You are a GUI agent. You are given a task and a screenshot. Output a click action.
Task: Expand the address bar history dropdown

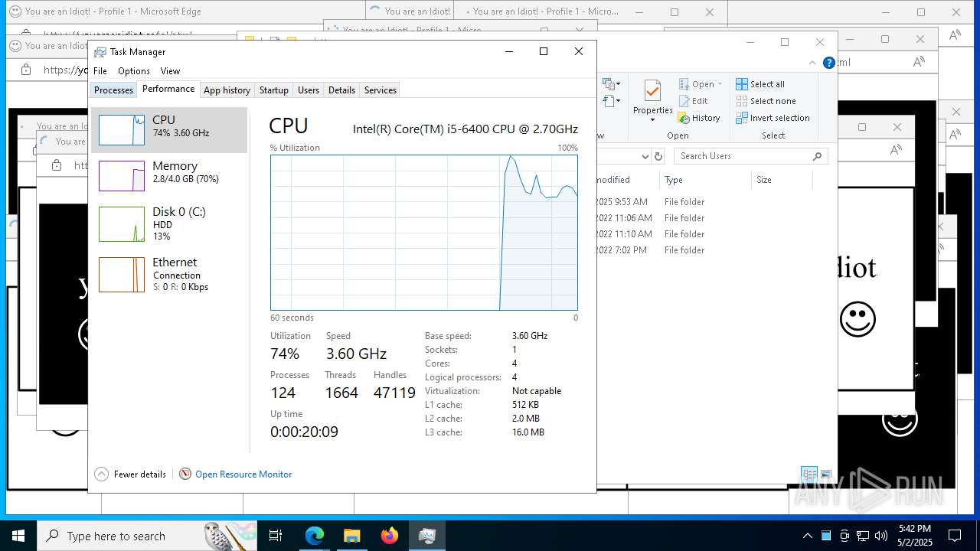coord(644,156)
